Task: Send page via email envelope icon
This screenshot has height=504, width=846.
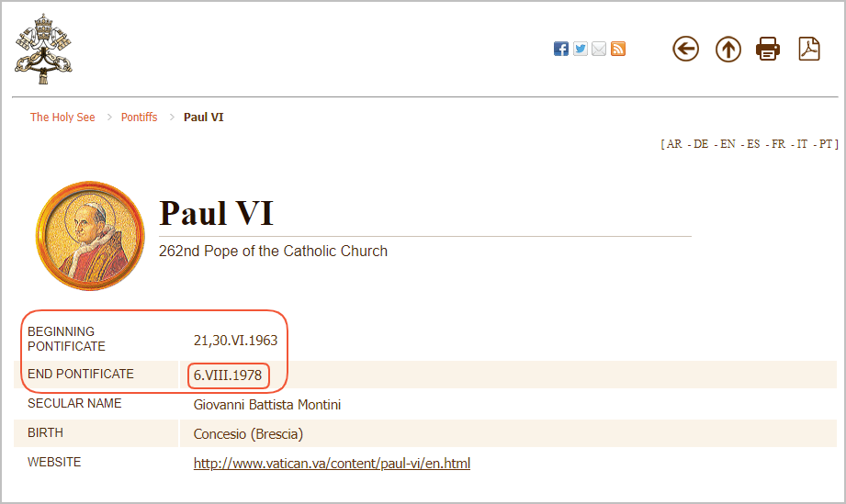Action: click(599, 49)
